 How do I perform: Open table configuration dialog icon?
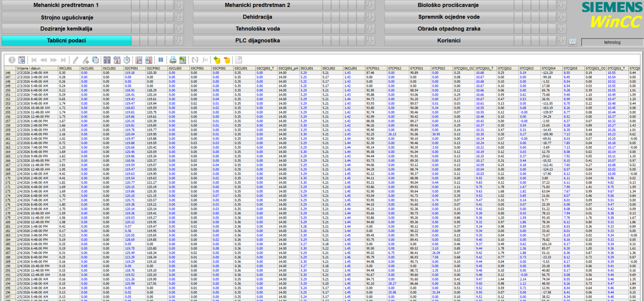(x=22, y=60)
